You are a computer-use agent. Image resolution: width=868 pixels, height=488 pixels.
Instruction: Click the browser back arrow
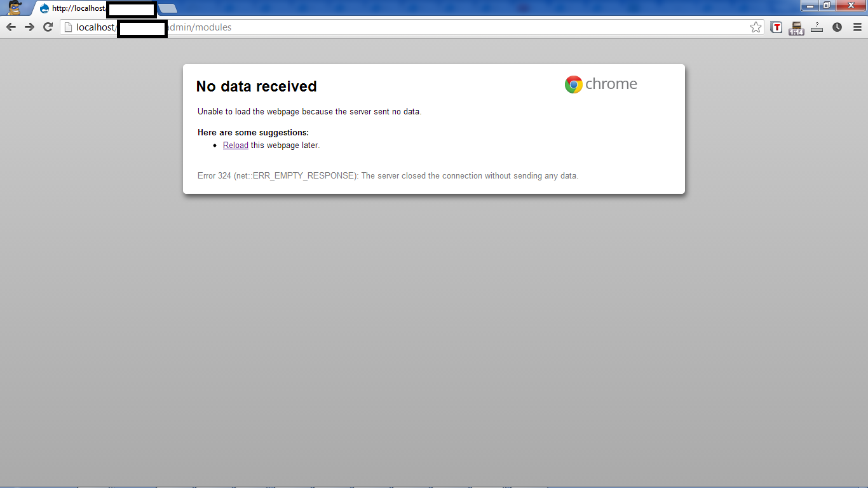click(11, 27)
